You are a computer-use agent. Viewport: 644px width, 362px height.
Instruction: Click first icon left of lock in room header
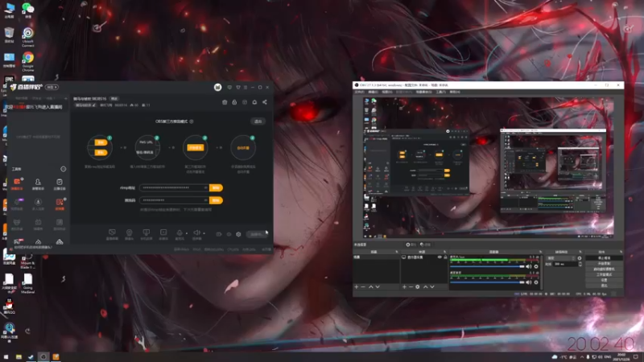225,102
